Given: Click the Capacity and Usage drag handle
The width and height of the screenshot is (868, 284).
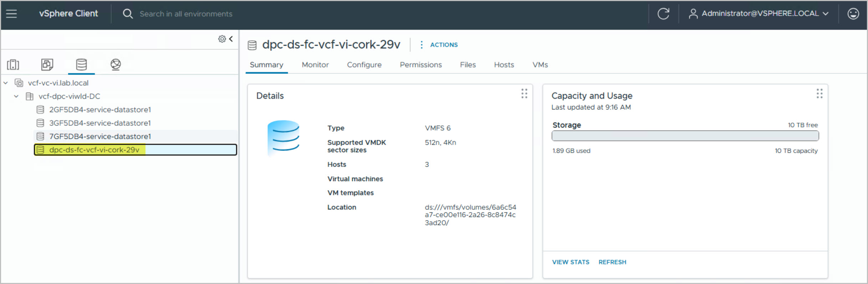Looking at the screenshot, I should (820, 94).
